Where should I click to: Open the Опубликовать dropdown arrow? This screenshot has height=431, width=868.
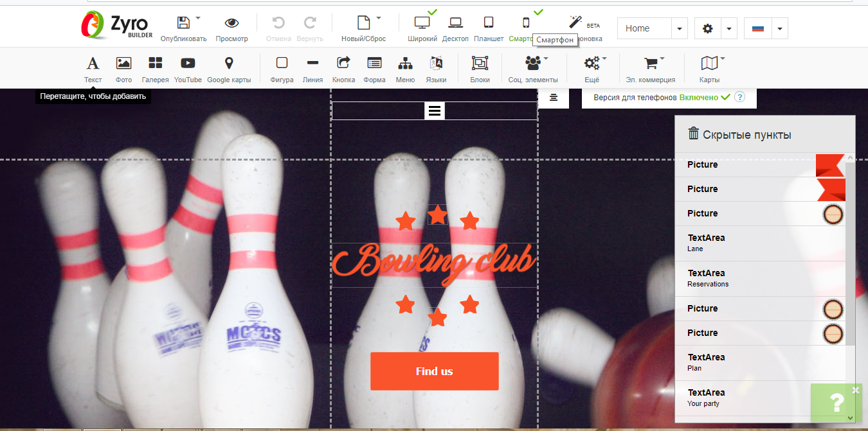click(198, 18)
